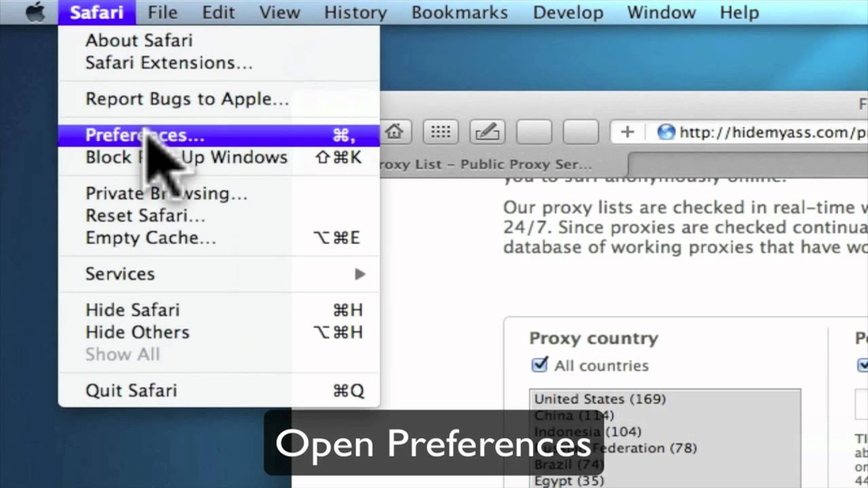
Task: Open the History menu
Action: coord(355,12)
